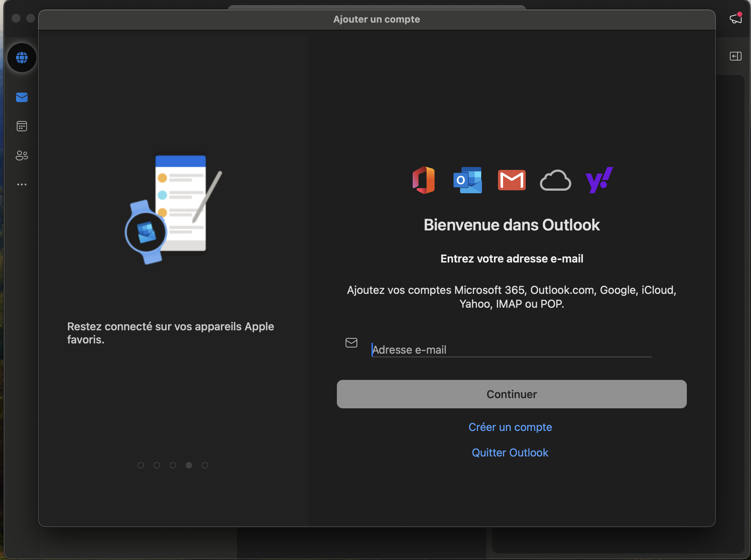Image resolution: width=751 pixels, height=560 pixels.
Task: Select the fifth carousel page dot
Action: click(205, 465)
